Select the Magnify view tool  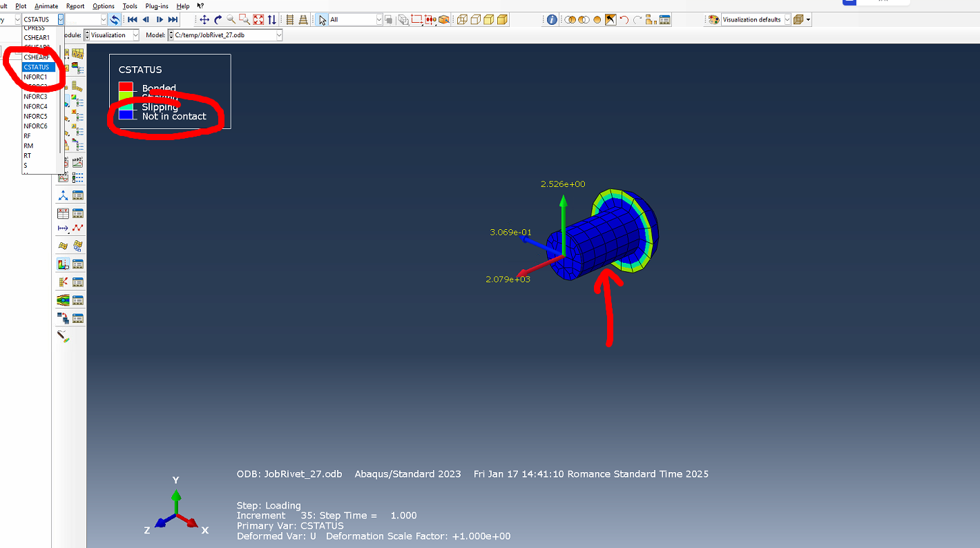pos(231,19)
